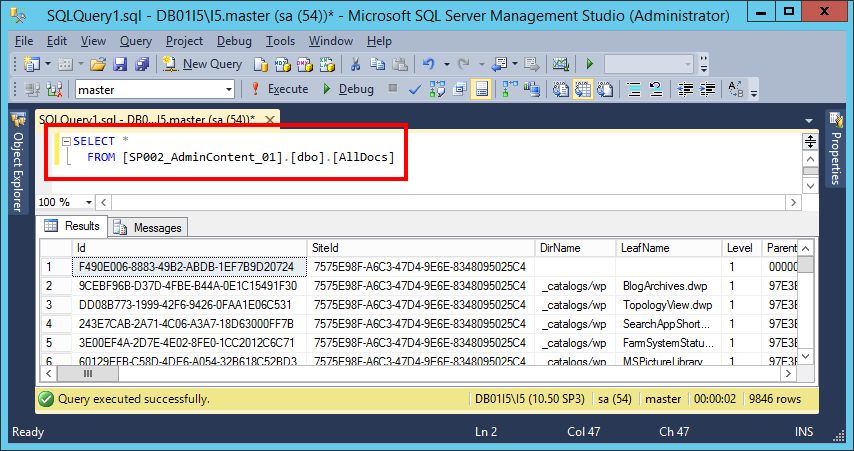The height and width of the screenshot is (451, 854).
Task: Click the Analysis Services DMX Query icon
Action: coord(304,64)
